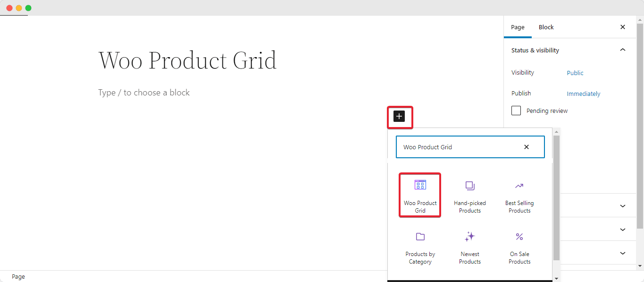Click the yellow window minimize button
644x282 pixels.
coord(19,8)
